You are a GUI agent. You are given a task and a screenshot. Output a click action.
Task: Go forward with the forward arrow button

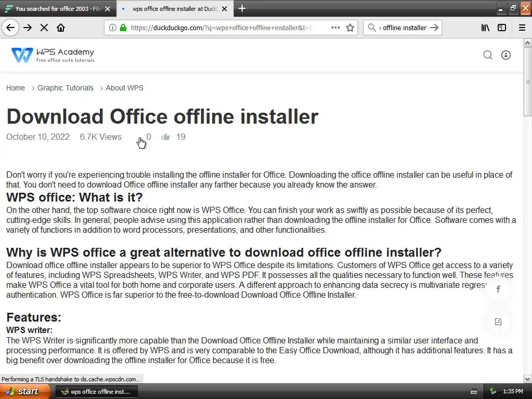28,28
